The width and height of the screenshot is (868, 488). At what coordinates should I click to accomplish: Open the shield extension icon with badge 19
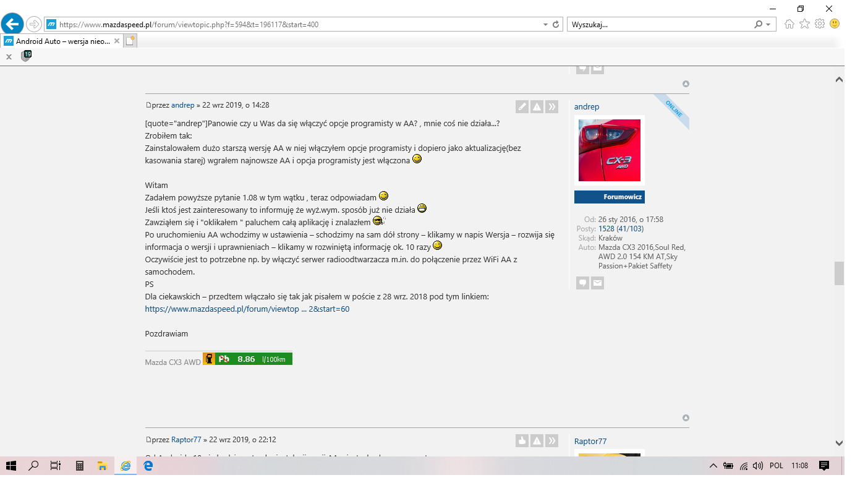tap(26, 56)
